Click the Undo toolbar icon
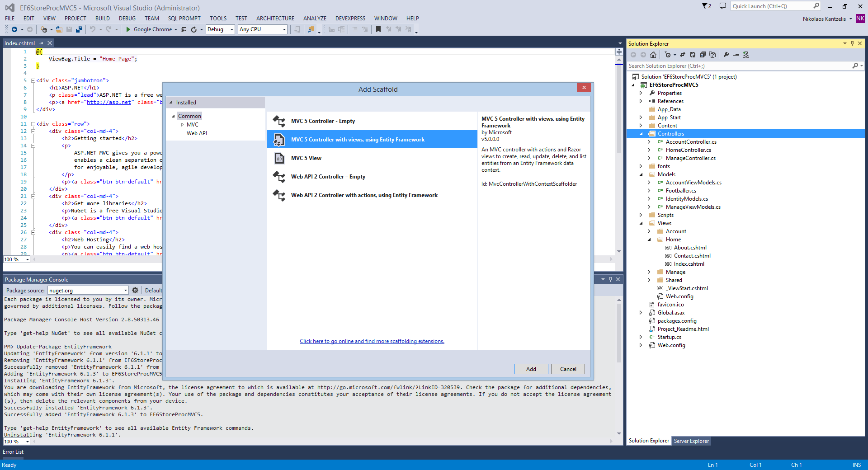The height and width of the screenshot is (470, 868). pos(92,29)
